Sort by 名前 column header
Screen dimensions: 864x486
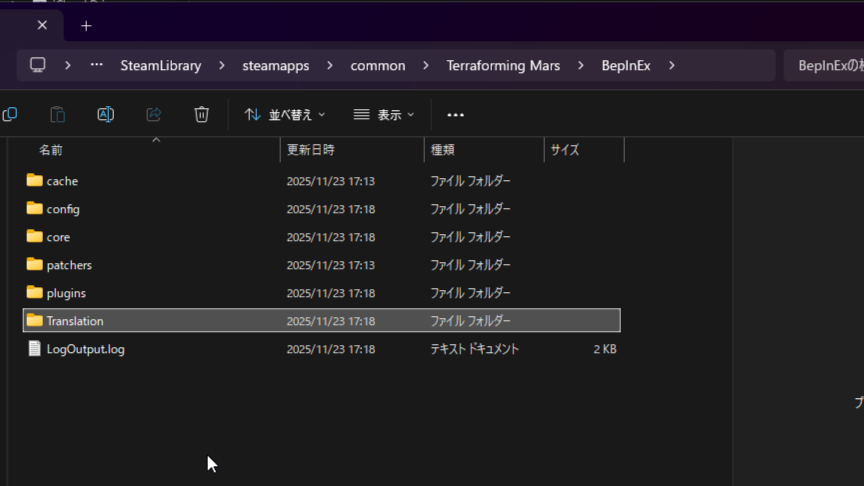(x=51, y=150)
